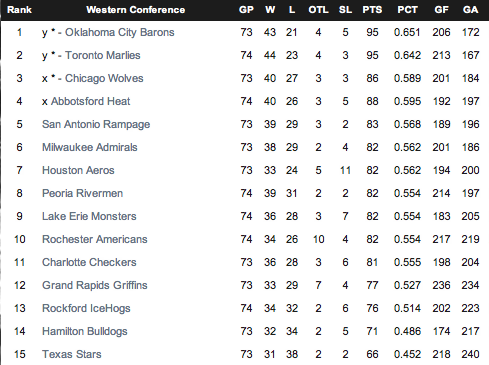Click the GF column header
The image size is (489, 365).
[x=441, y=10]
